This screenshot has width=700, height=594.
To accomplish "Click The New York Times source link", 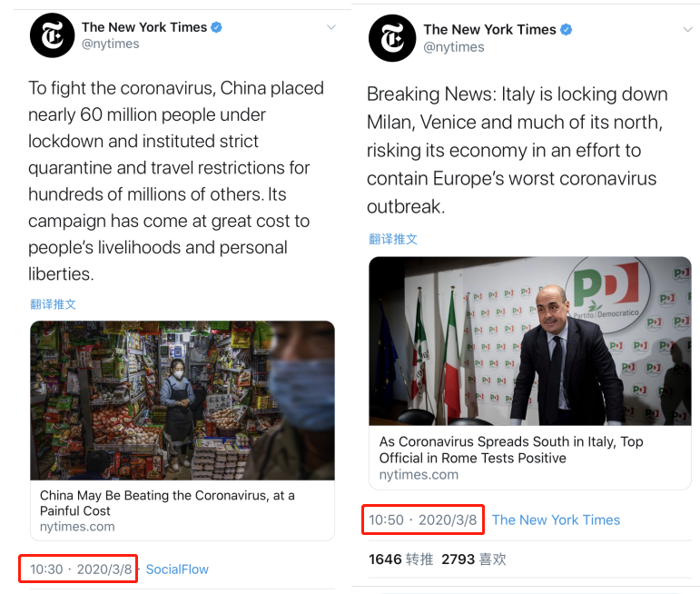I will point(556,520).
